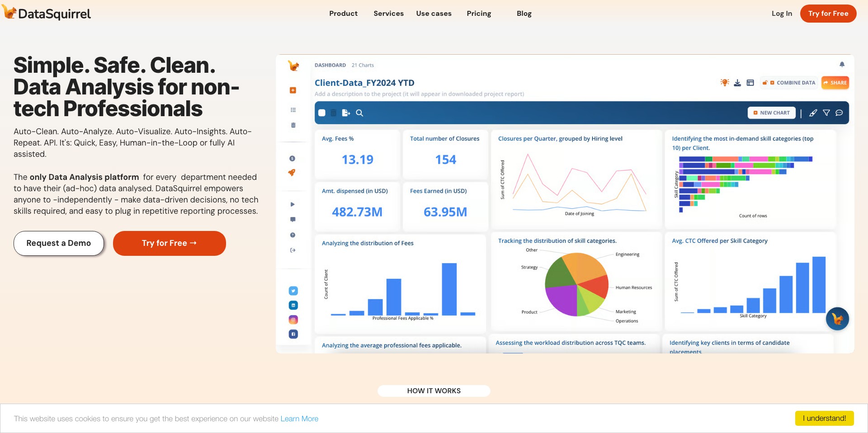
Task: Open the list view icon in sidebar
Action: point(293,110)
